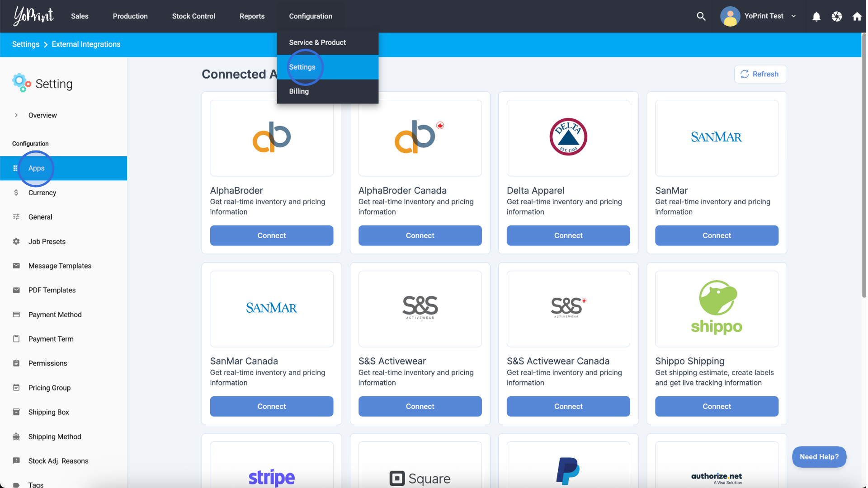868x488 pixels.
Task: Click the Shipping Method icon
Action: (x=16, y=436)
